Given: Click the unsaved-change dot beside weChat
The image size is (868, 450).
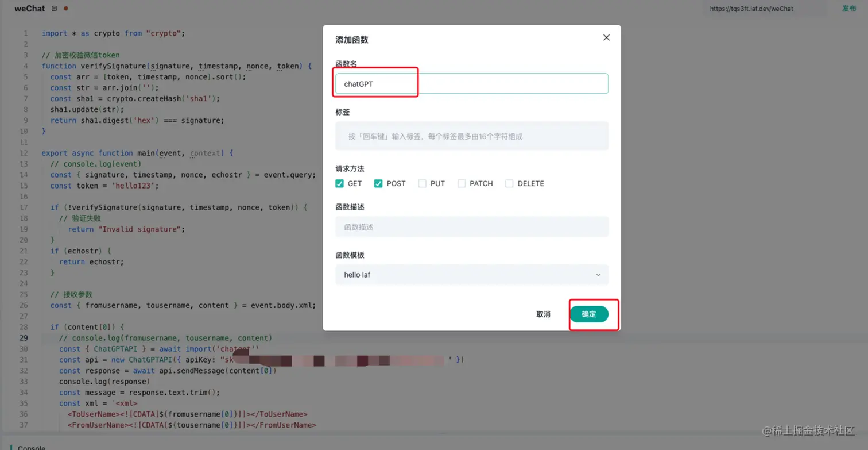Looking at the screenshot, I should (65, 9).
